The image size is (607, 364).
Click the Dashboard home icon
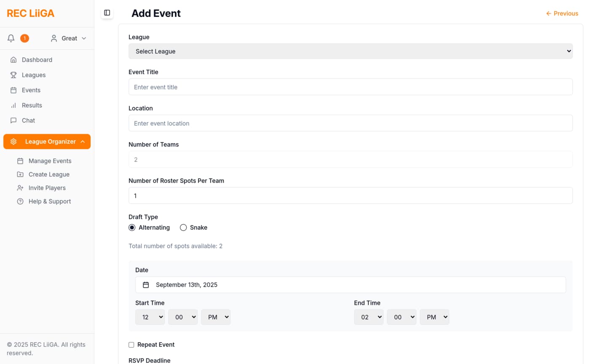tap(13, 60)
